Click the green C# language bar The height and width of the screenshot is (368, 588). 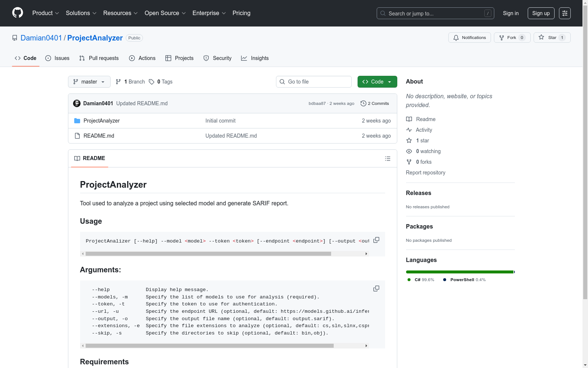pyautogui.click(x=459, y=272)
